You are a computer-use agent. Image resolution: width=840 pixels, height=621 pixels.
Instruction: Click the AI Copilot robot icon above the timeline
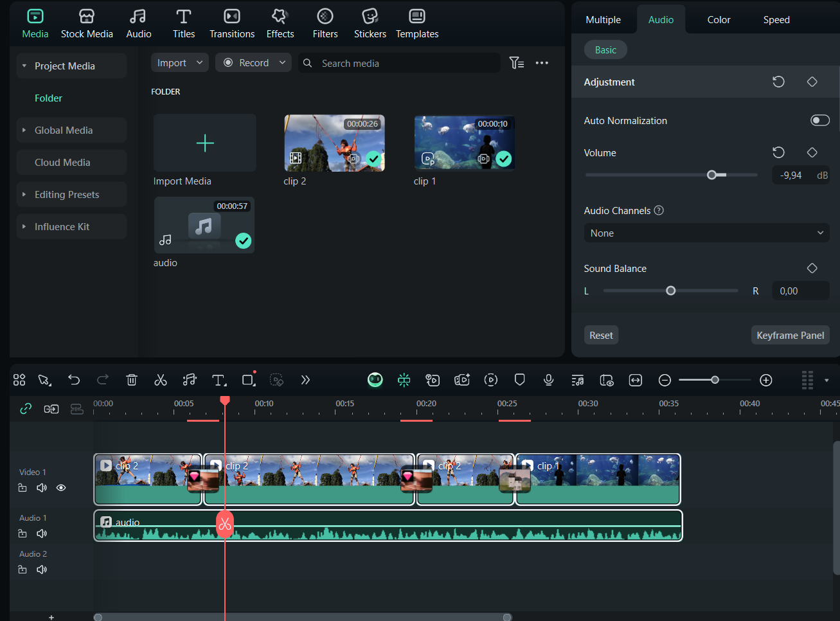coord(375,380)
